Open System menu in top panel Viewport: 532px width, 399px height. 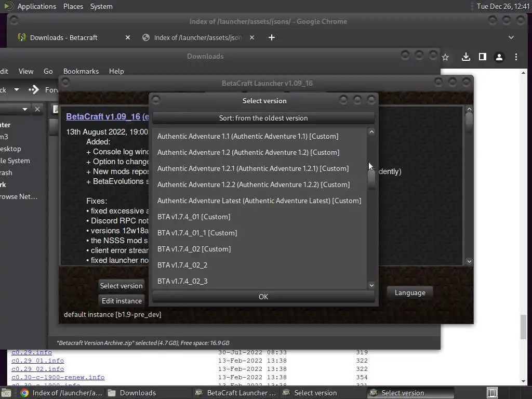tap(101, 6)
